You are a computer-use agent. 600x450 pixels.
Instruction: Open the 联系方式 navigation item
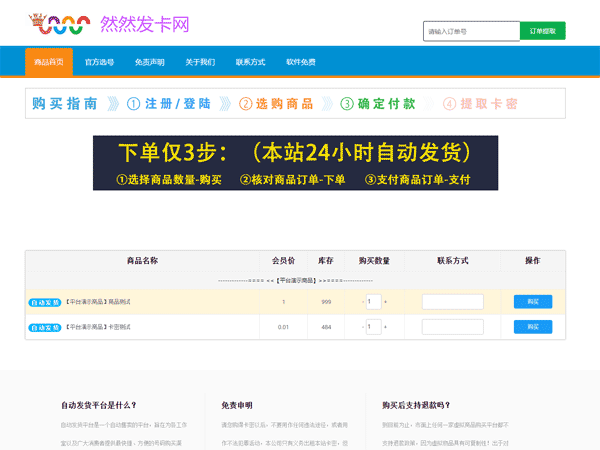250,62
